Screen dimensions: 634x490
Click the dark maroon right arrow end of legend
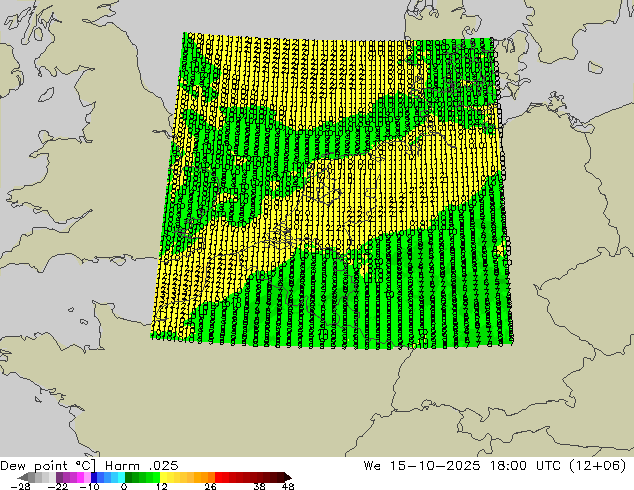point(288,477)
